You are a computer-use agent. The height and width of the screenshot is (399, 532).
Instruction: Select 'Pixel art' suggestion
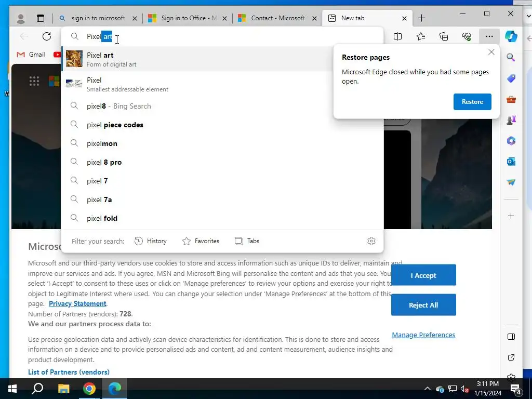click(222, 59)
